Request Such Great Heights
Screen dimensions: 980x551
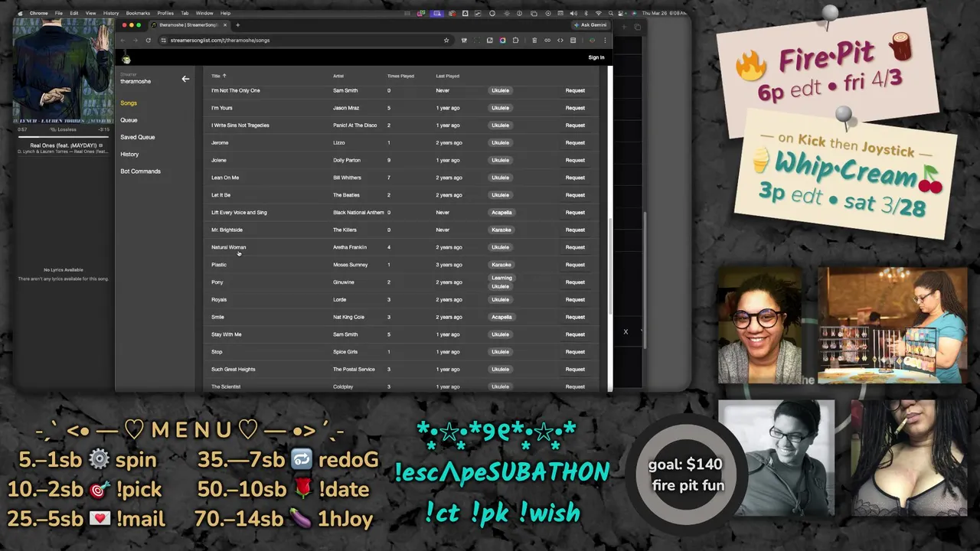[x=575, y=369]
